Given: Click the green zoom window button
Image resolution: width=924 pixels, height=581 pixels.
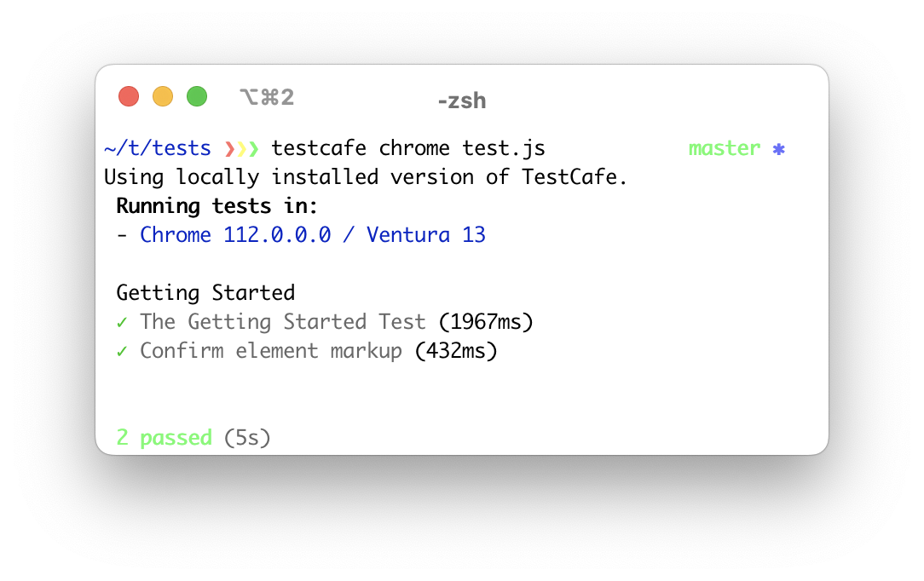Looking at the screenshot, I should point(197,97).
